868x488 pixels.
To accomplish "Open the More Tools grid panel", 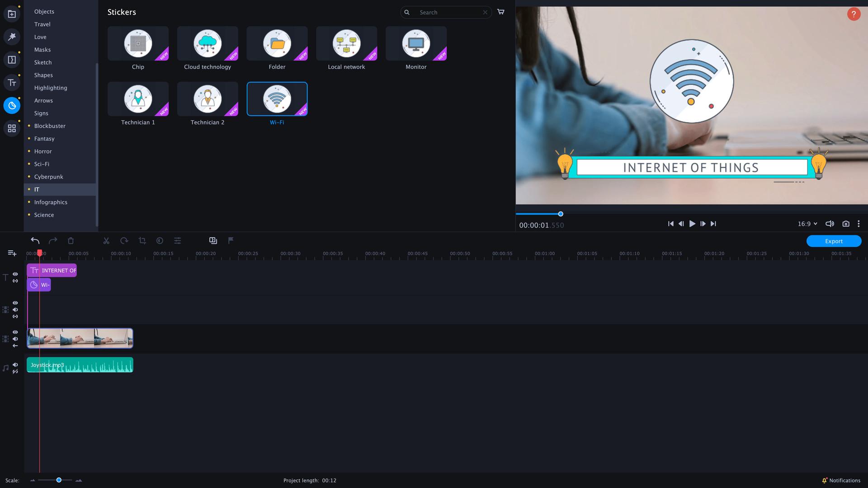I will (12, 128).
